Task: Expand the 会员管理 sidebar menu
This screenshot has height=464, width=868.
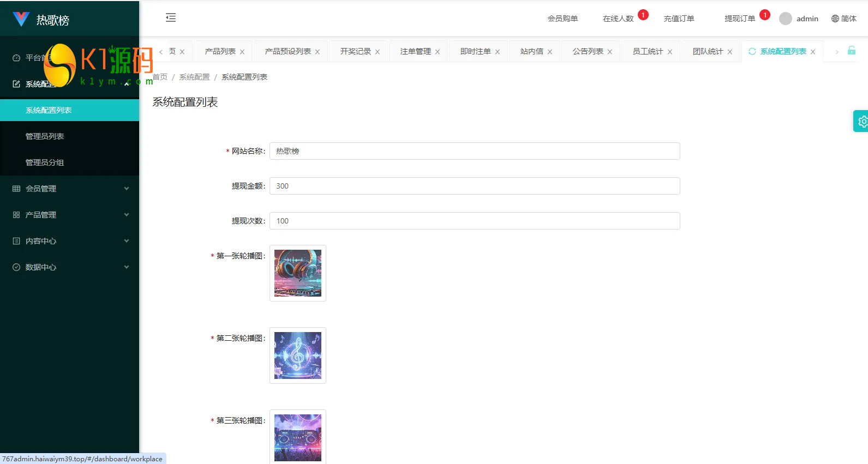Action: [x=69, y=189]
